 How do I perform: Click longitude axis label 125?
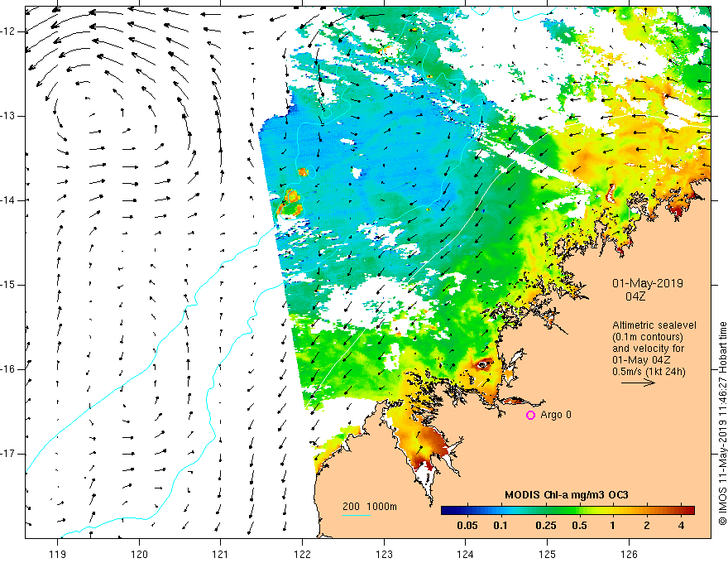tap(548, 554)
